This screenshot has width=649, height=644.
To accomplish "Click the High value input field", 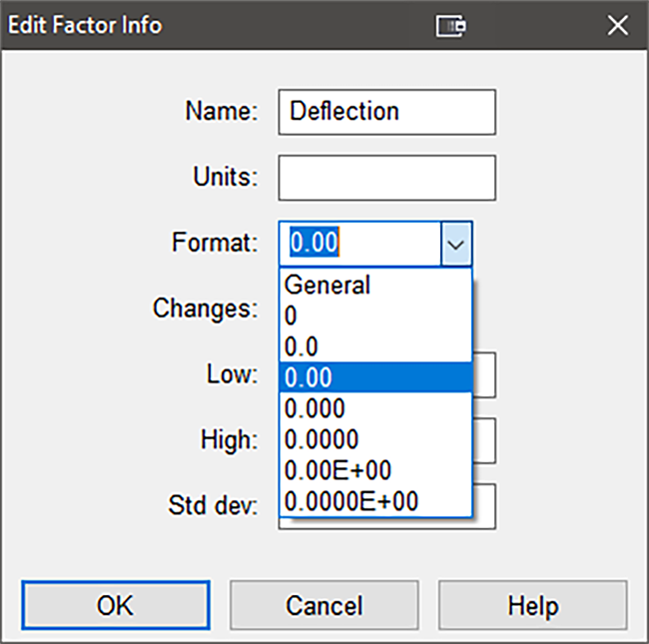I will (484, 439).
